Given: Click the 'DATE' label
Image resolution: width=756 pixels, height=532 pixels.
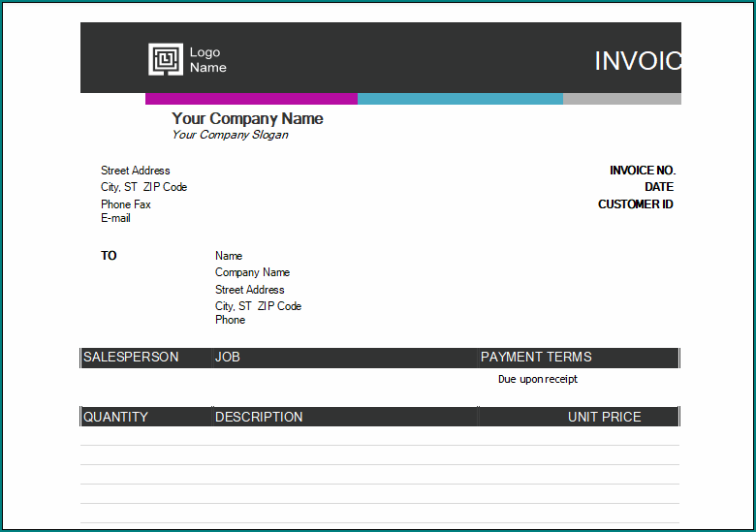Looking at the screenshot, I should click(659, 187).
